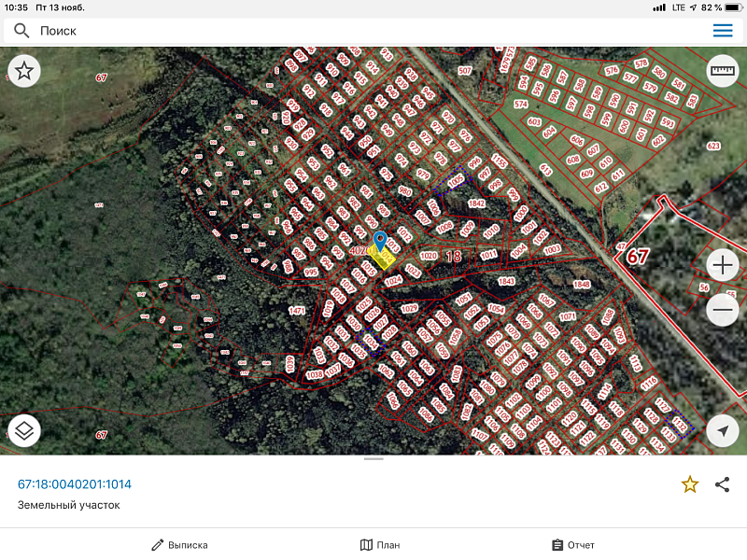747x560 pixels.
Task: Open the Выписка tab
Action: point(180,545)
